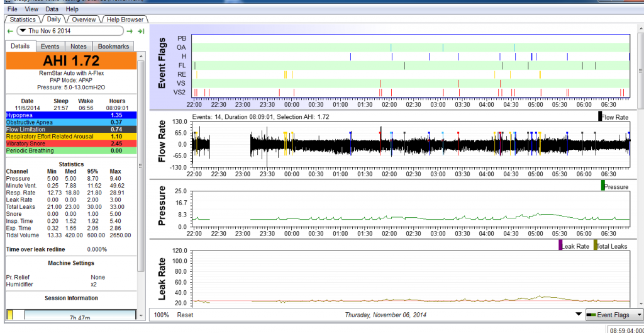The height and width of the screenshot is (333, 644).
Task: Click black triangle beside Event Flags dropdown
Action: pyautogui.click(x=579, y=314)
